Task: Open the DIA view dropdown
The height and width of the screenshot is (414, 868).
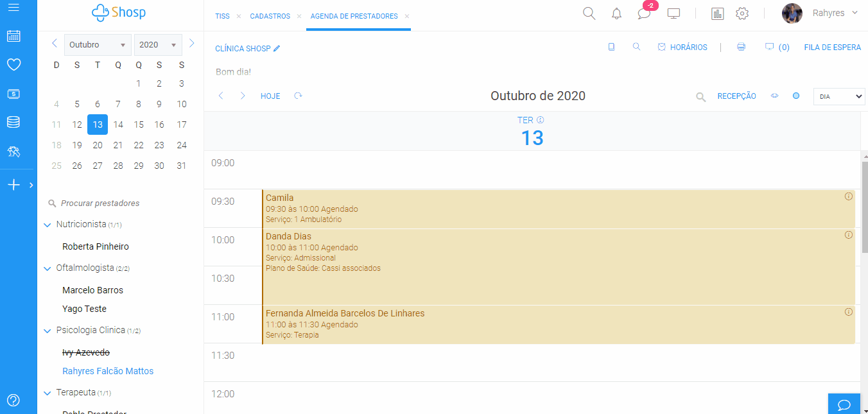Action: click(x=839, y=96)
